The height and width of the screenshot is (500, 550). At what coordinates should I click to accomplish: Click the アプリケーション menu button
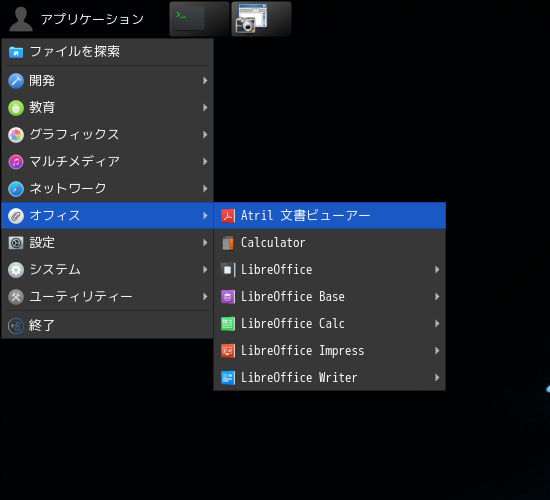(x=76, y=19)
